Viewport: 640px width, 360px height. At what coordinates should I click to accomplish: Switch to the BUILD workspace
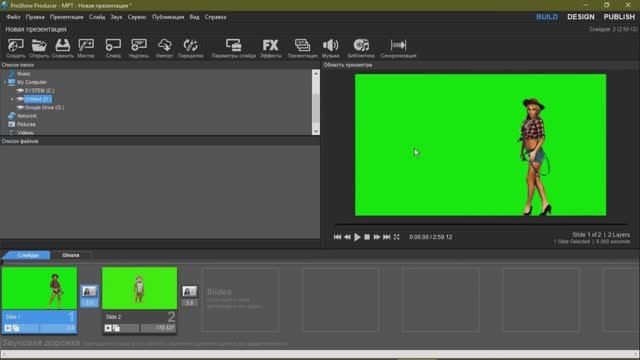click(547, 17)
